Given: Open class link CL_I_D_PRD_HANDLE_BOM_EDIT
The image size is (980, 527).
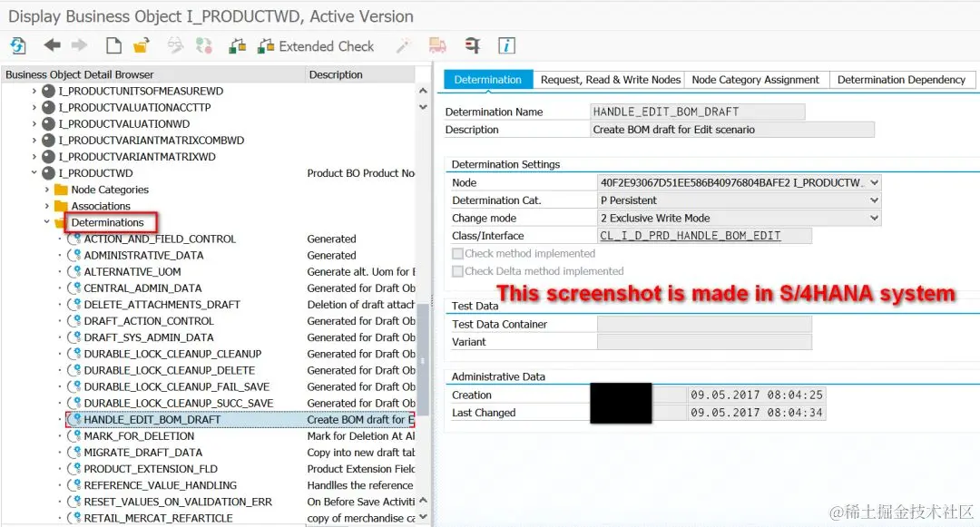Looking at the screenshot, I should pyautogui.click(x=690, y=236).
